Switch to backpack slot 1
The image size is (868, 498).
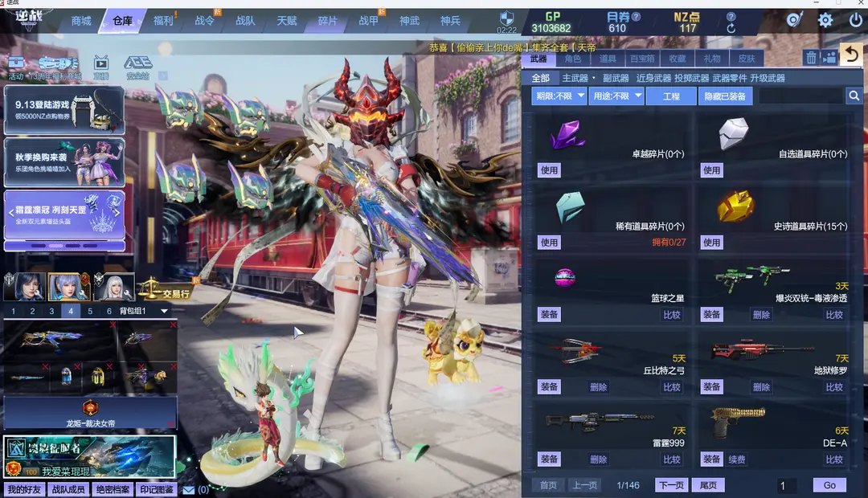click(14, 311)
